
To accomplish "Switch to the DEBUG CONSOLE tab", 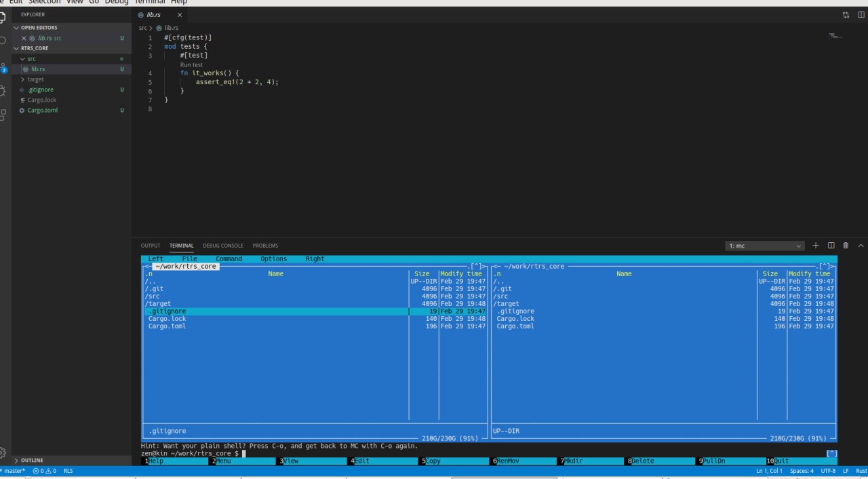I will [223, 246].
